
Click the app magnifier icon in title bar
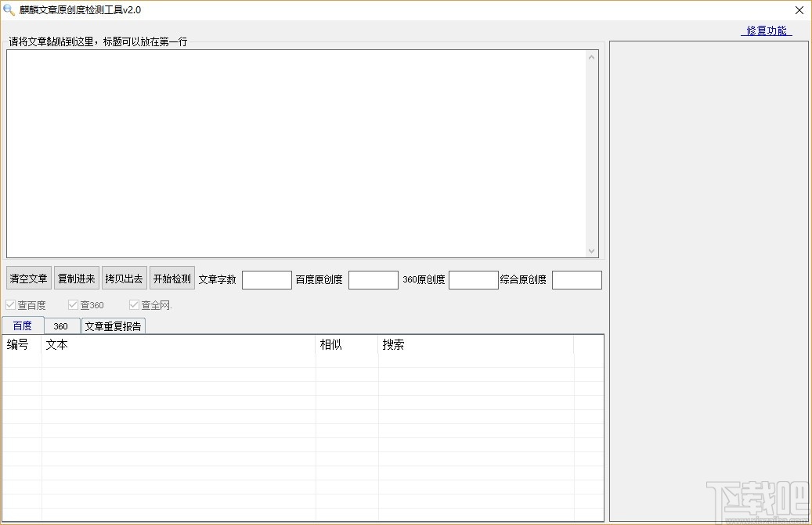[x=9, y=10]
